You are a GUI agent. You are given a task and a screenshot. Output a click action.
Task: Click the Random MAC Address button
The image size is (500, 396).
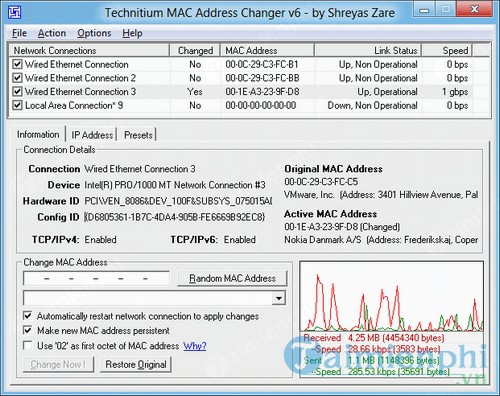[232, 278]
